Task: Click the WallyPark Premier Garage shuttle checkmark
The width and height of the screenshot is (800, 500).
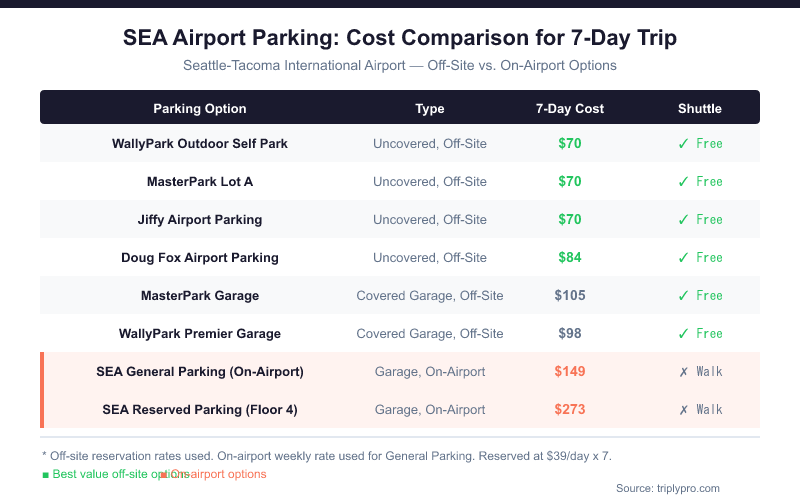Action: coord(683,334)
